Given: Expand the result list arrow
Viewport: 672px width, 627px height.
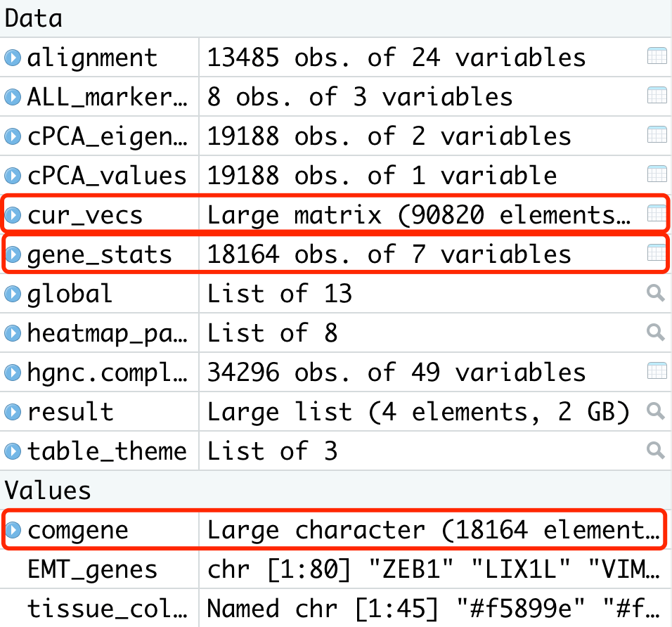Looking at the screenshot, I should click(x=13, y=412).
